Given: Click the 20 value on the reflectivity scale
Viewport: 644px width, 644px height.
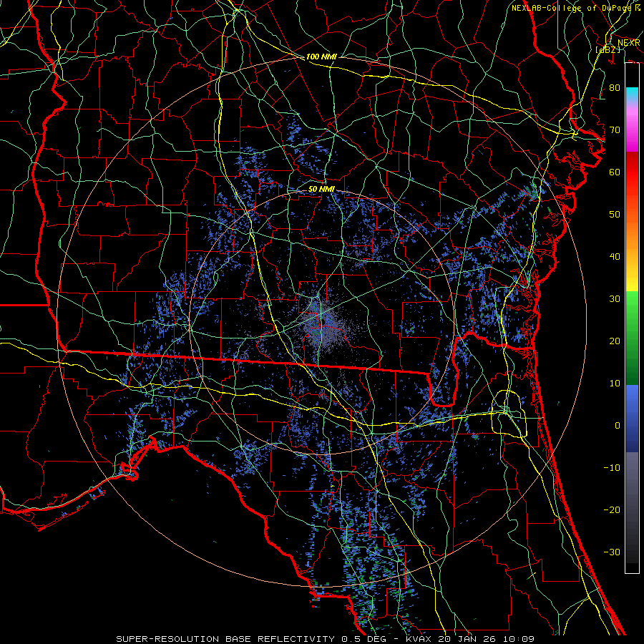Looking at the screenshot, I should coord(615,341).
